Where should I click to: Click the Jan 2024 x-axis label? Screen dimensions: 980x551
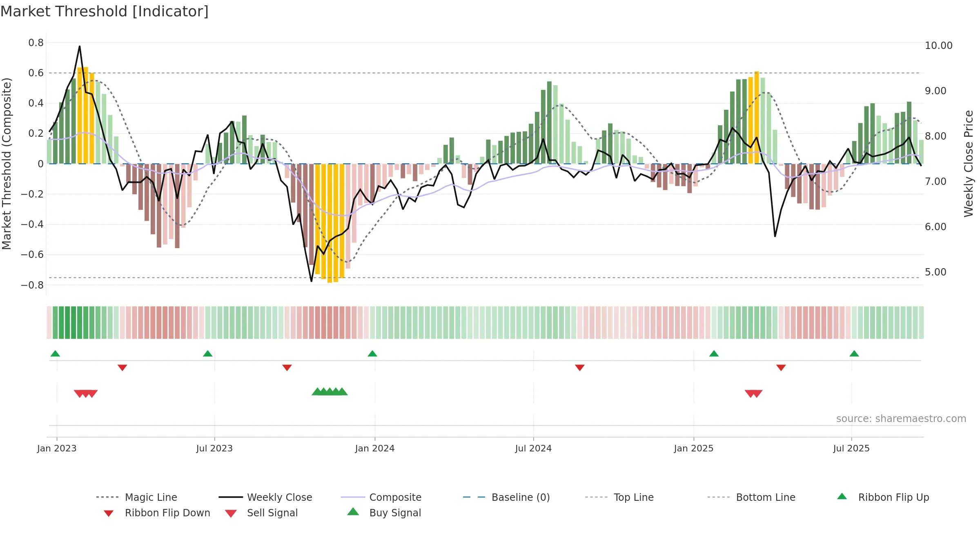pos(375,449)
